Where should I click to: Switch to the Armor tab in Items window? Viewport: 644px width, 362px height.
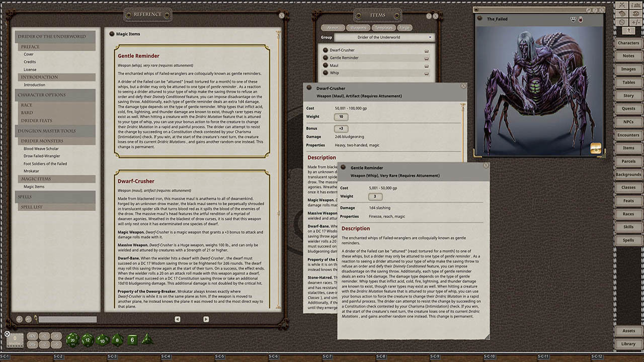click(333, 28)
